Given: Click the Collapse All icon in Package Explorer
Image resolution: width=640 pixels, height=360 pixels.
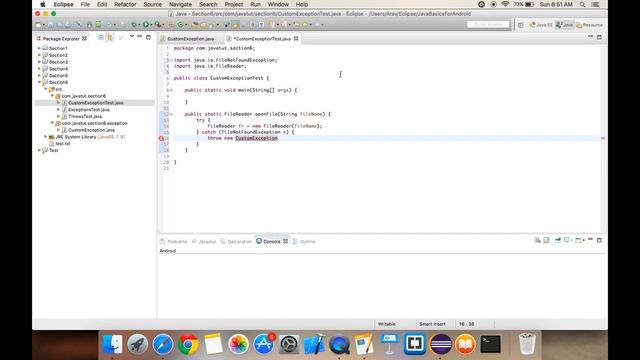Looking at the screenshot, I should (x=101, y=38).
